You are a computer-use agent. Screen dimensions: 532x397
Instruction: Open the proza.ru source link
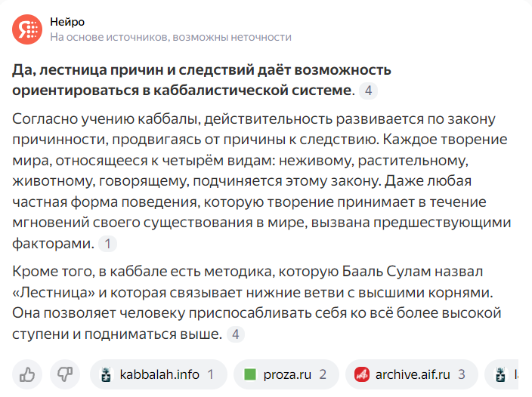[x=286, y=374]
